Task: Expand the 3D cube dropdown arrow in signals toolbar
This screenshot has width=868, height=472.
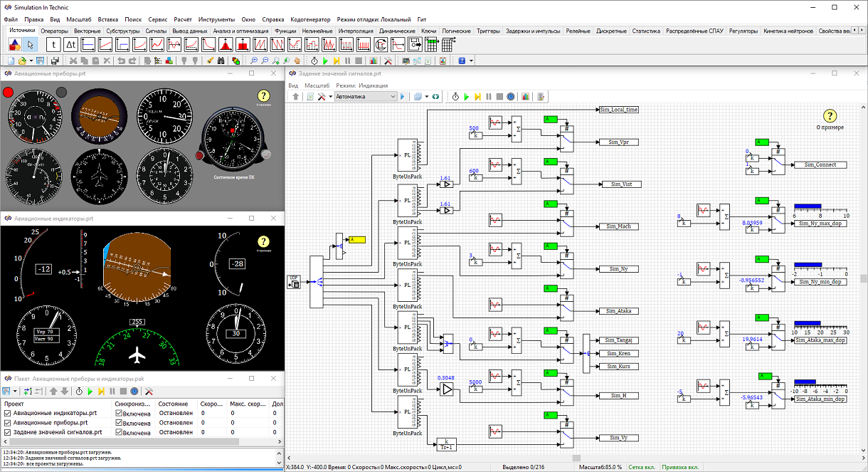Action: point(426,96)
